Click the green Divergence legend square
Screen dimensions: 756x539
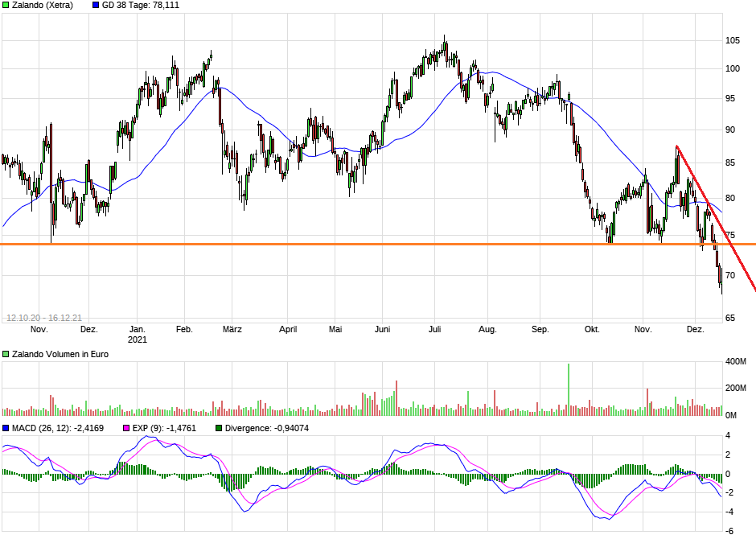[219, 428]
